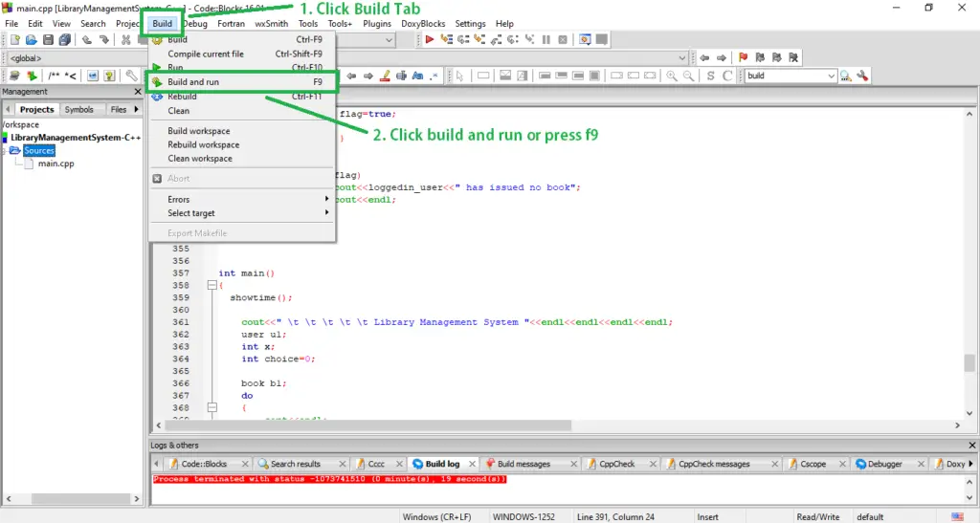Click the Open file toolbar icon
Viewport: 980px width, 523px height.
coord(32,40)
